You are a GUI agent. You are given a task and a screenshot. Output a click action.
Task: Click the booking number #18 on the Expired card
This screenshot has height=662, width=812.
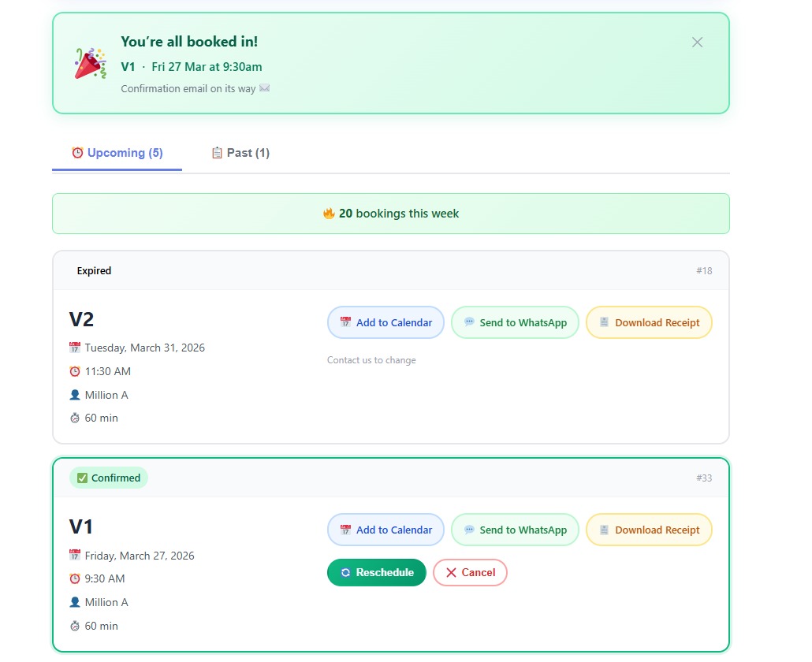(x=704, y=270)
